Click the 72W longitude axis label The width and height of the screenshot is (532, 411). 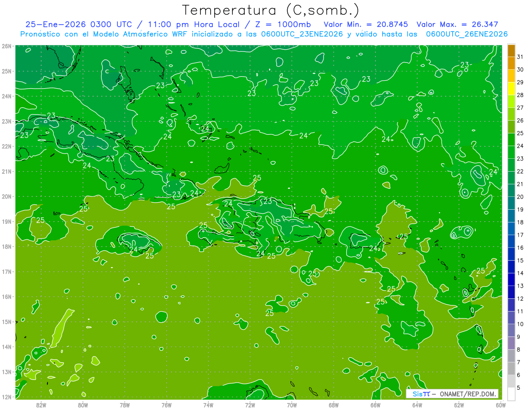pyautogui.click(x=250, y=405)
